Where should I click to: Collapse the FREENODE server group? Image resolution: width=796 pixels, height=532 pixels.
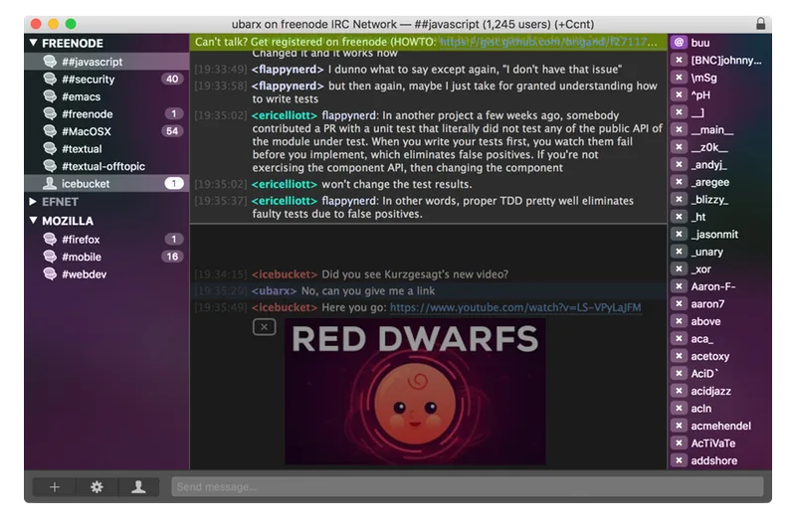pos(34,43)
